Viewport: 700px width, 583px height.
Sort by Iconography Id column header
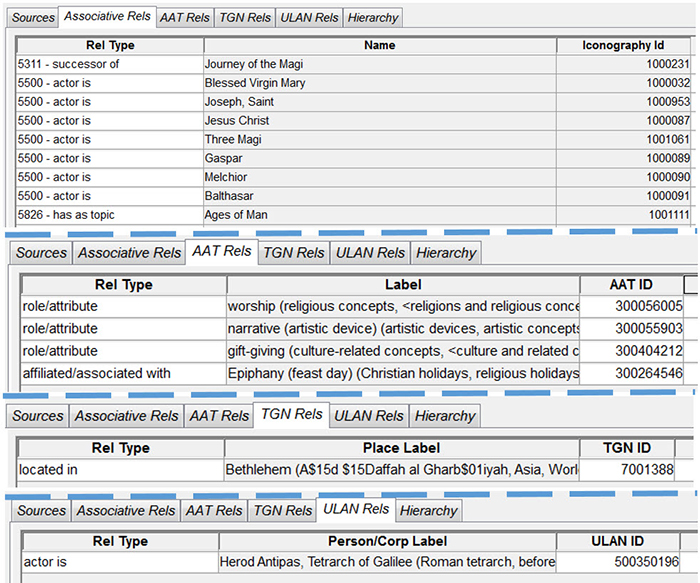pos(623,46)
